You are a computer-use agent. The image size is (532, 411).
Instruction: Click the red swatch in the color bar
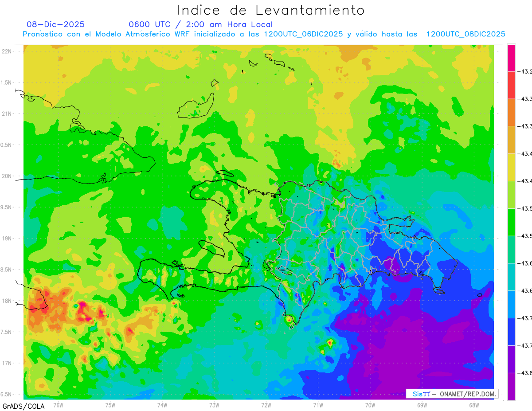(x=511, y=85)
